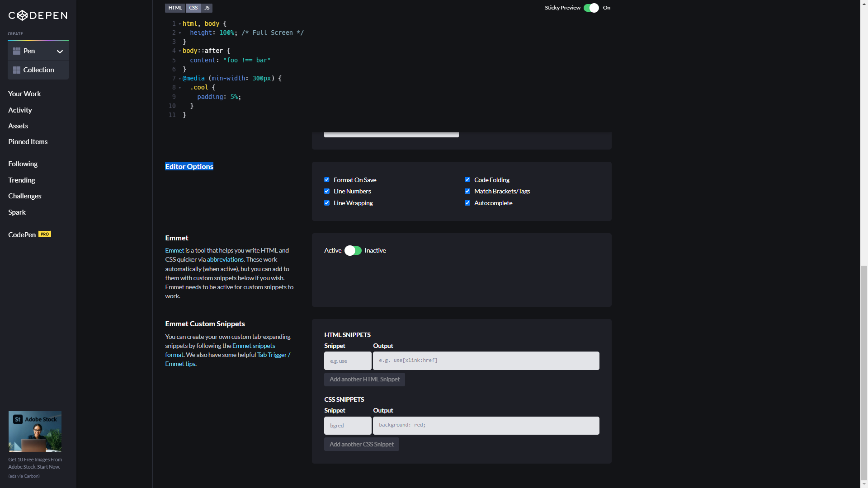Image resolution: width=868 pixels, height=488 pixels.
Task: Uncheck the Autocomplete option
Action: tap(467, 203)
